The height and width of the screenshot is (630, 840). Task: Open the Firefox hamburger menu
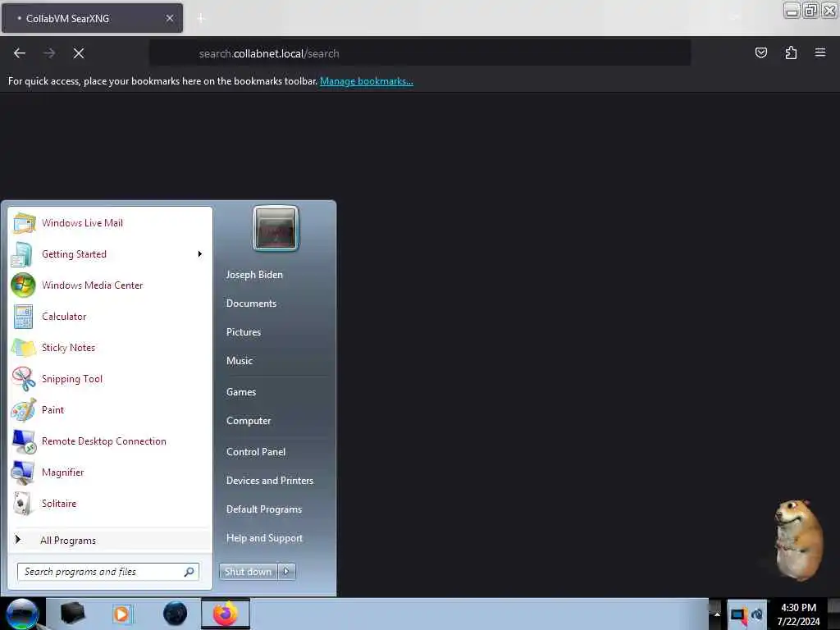click(820, 52)
